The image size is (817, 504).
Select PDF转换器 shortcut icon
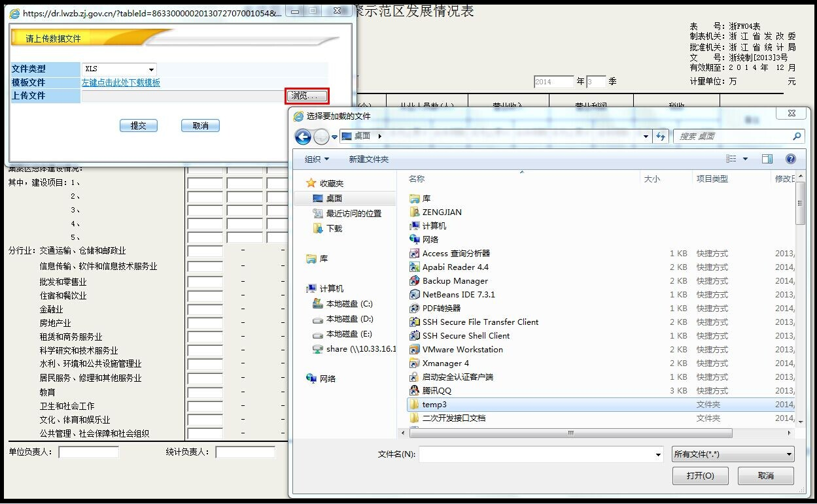tap(414, 308)
